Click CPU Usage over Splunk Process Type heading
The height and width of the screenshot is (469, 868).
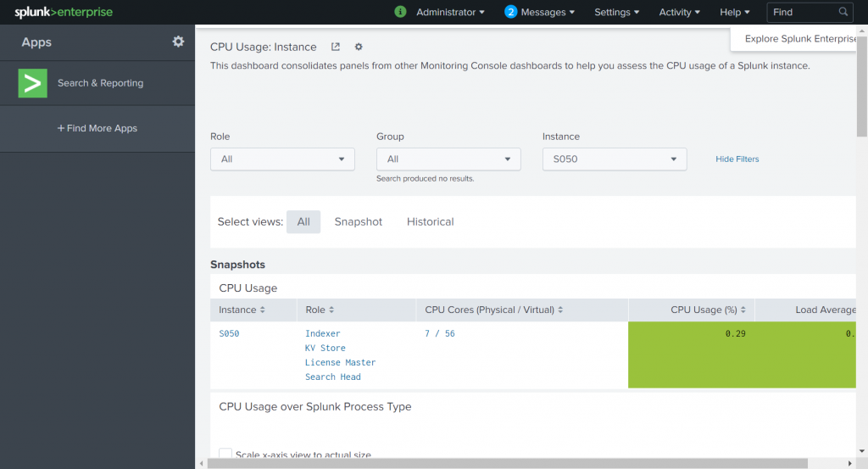point(315,406)
